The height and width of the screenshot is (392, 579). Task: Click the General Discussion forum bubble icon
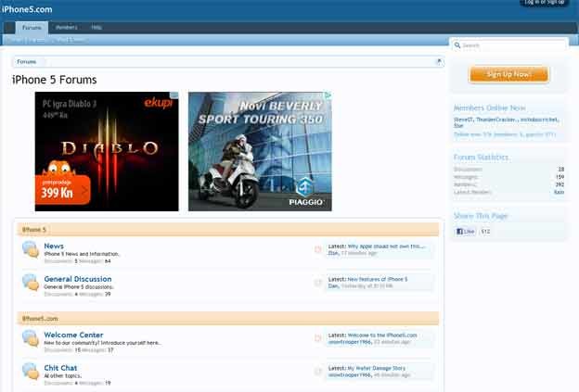[30, 283]
